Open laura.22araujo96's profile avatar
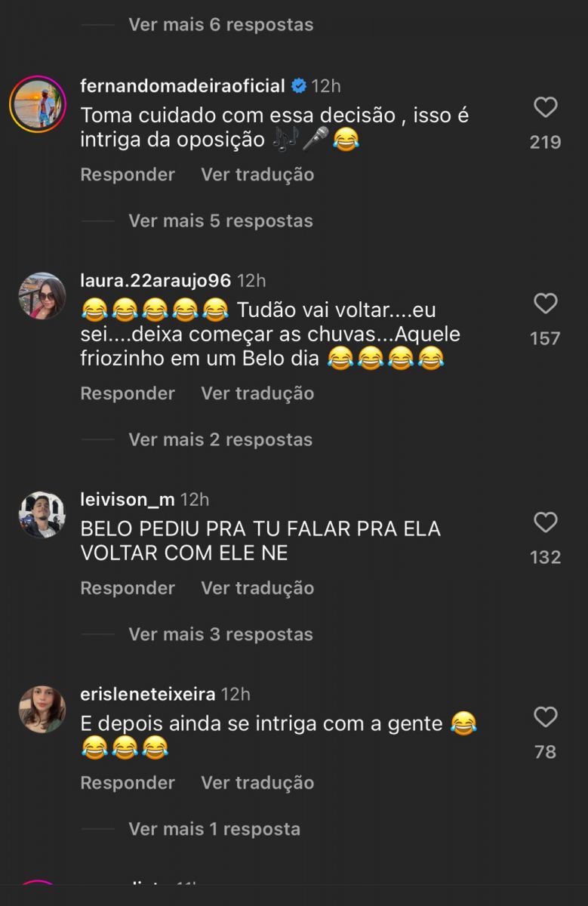This screenshot has height=906, width=588. tap(40, 295)
